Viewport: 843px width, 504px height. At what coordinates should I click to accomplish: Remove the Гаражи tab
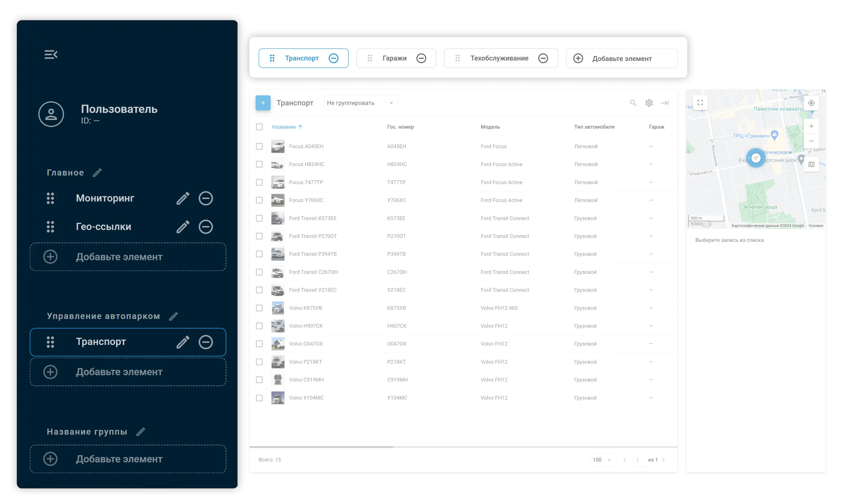point(421,58)
